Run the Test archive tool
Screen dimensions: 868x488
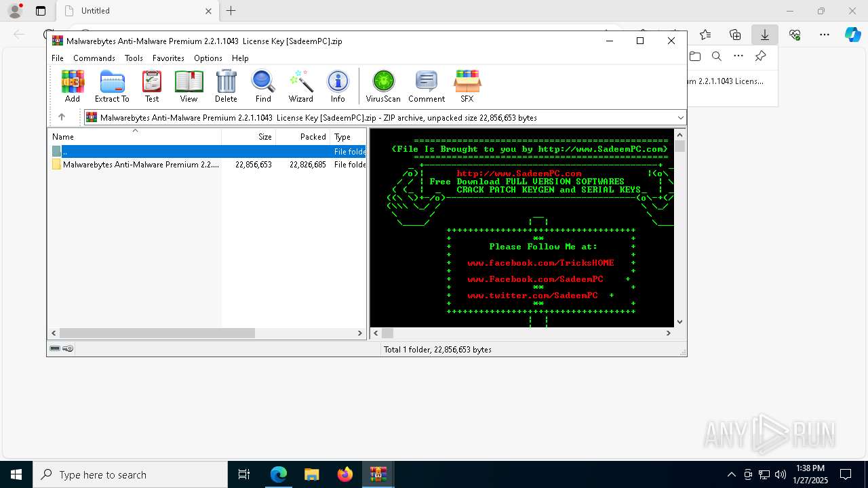[152, 86]
